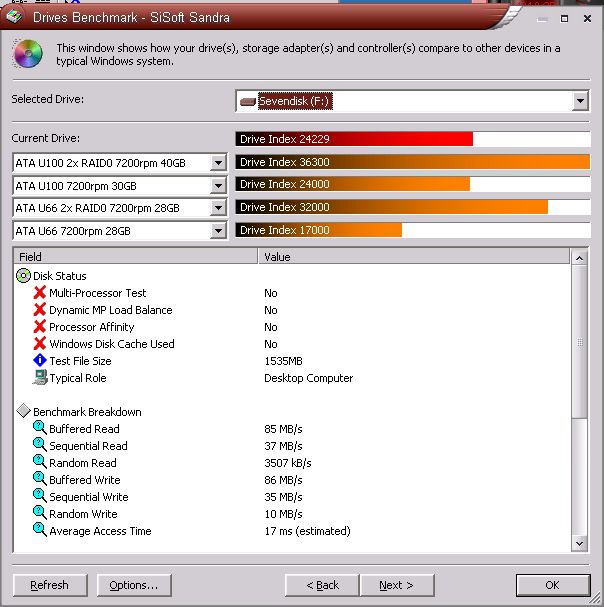Open the ATA U66 7200rpm 28GB reference dropdown
Viewport: 604px width, 607px height.
tap(218, 231)
